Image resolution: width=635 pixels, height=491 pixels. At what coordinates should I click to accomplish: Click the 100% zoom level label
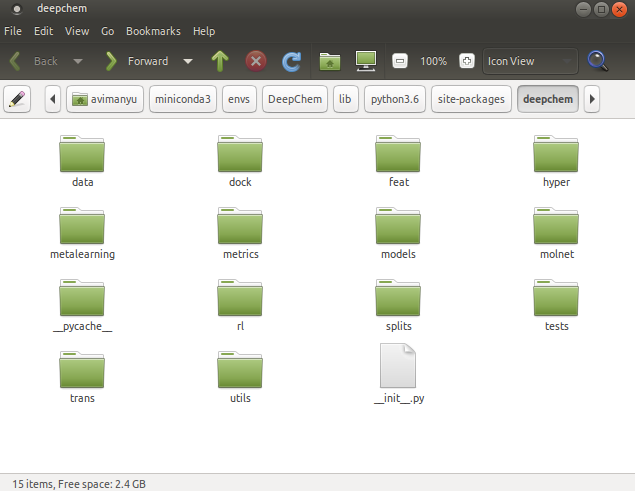coord(433,61)
